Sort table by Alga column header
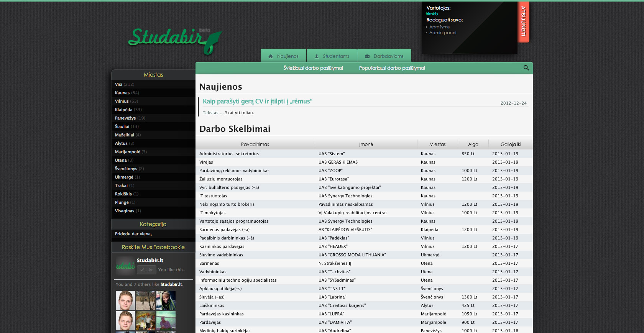Screen dimensions: 644x333 pos(473,144)
